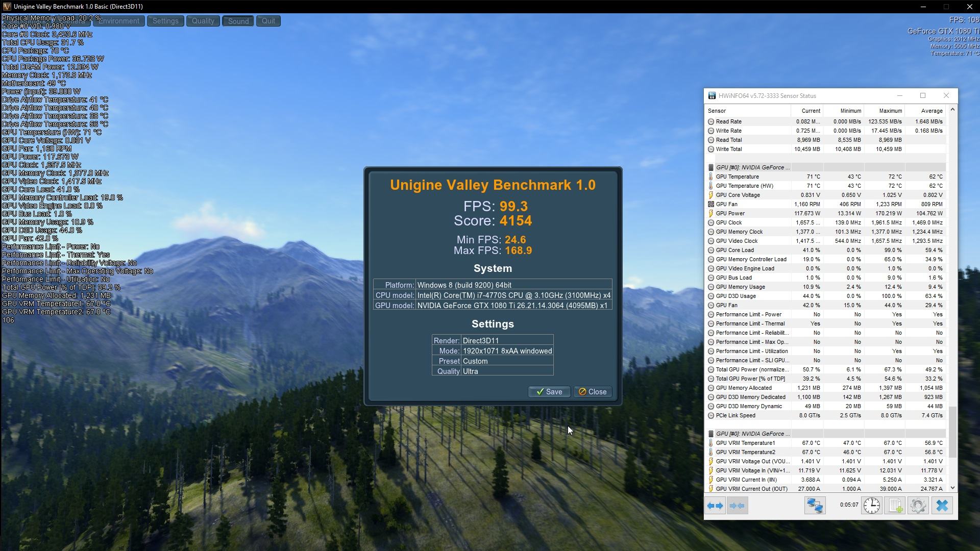Click the Environment menu button
Image resolution: width=980 pixels, height=551 pixels.
118,21
